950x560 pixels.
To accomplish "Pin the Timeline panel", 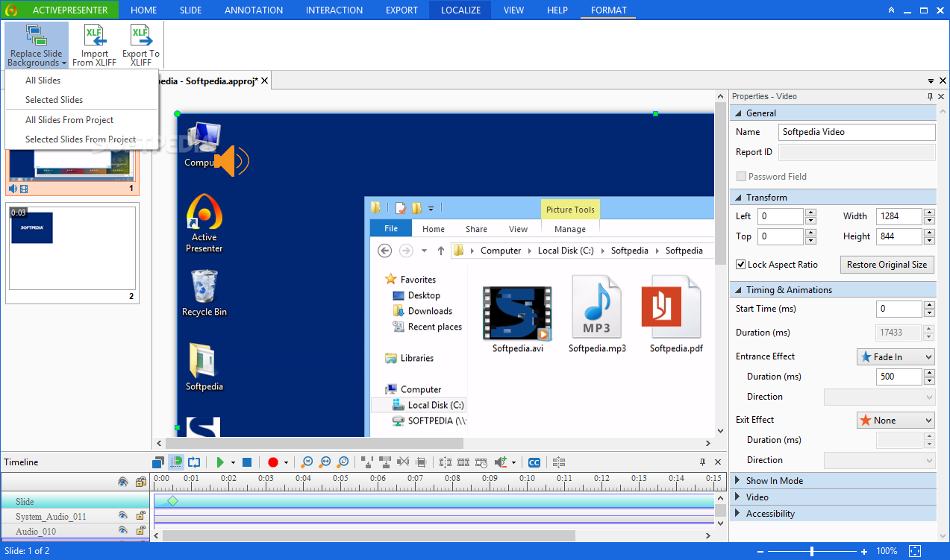I will 702,462.
